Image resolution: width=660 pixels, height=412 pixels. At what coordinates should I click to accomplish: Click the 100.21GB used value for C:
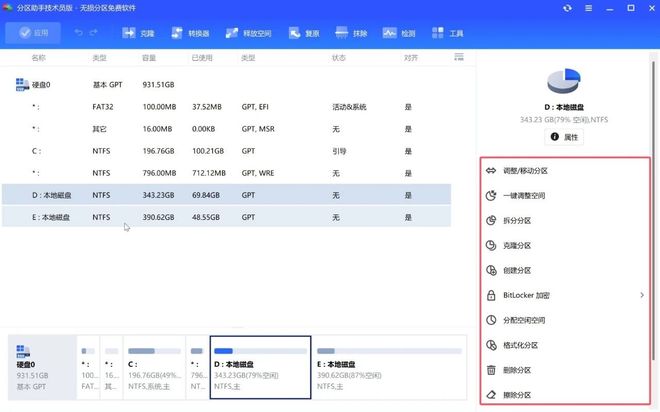(208, 151)
